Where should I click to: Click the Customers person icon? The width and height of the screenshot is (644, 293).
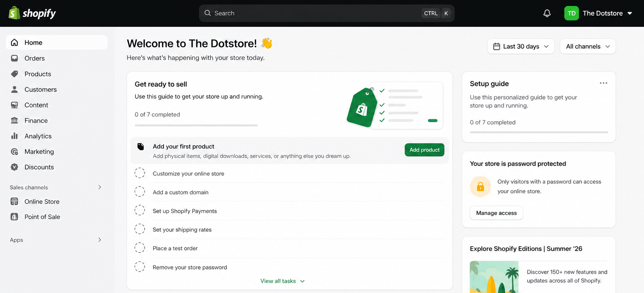click(14, 89)
